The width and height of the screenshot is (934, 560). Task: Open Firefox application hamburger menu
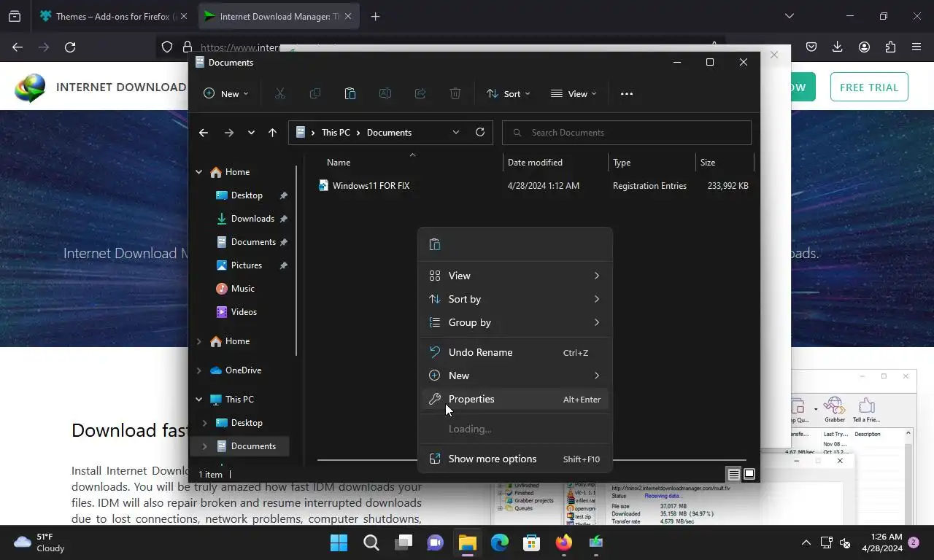coord(916,47)
